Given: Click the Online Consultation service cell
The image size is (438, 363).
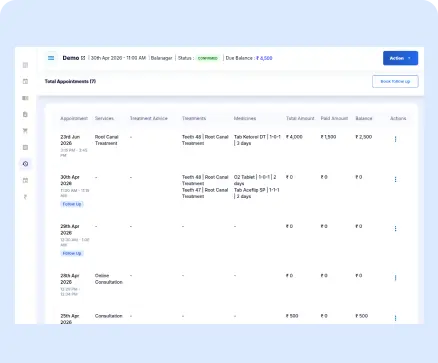Looking at the screenshot, I should click(109, 279).
